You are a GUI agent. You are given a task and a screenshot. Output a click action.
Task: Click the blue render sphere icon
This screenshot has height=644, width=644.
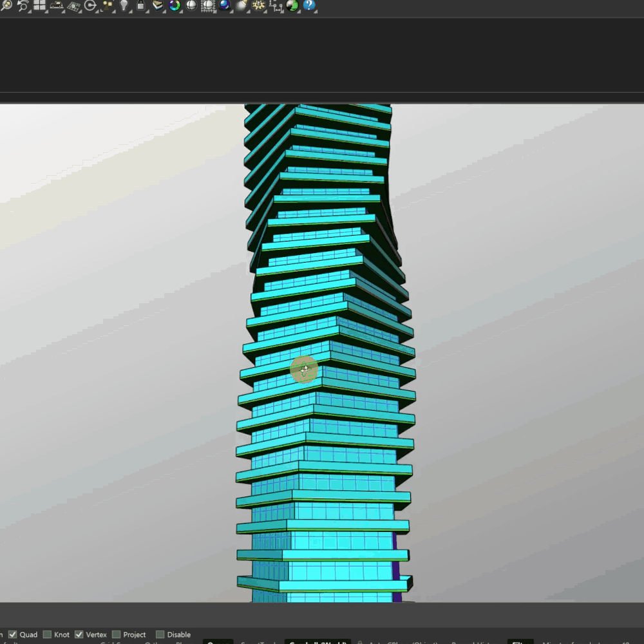pyautogui.click(x=225, y=6)
